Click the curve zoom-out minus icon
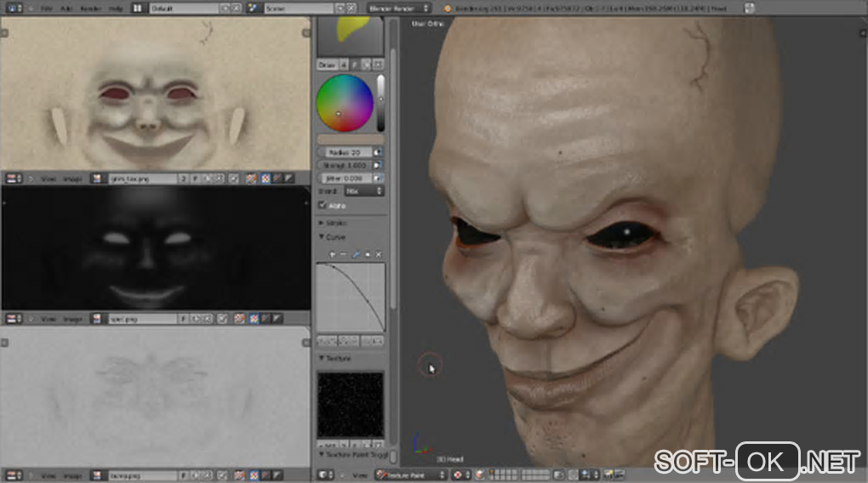Image resolution: width=868 pixels, height=483 pixels. 344,254
